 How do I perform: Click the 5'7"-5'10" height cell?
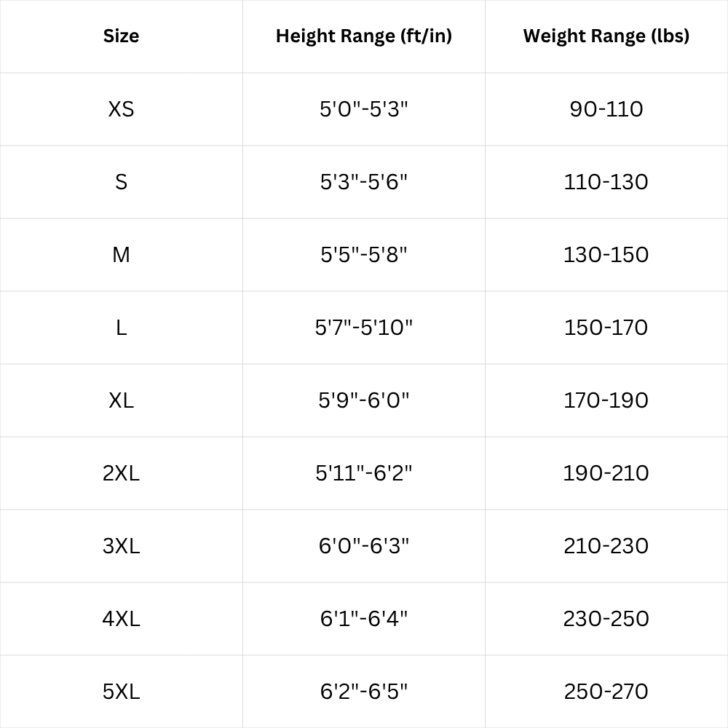[364, 328]
